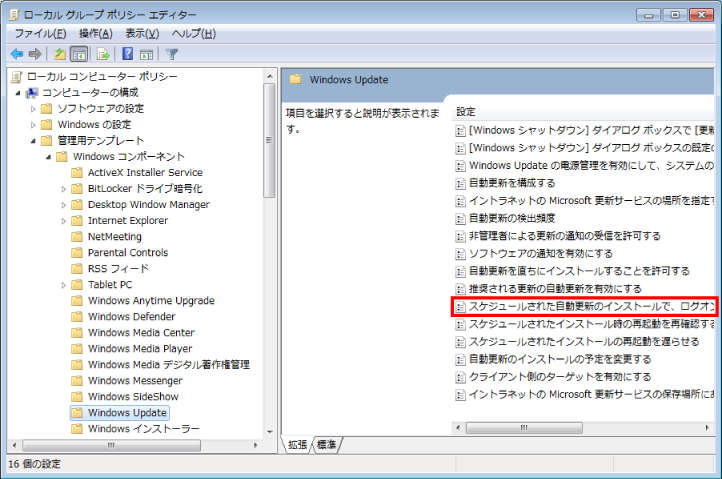Expand the BitLocker ドライブ暗号化 node
This screenshot has height=479, width=722.
[x=64, y=189]
